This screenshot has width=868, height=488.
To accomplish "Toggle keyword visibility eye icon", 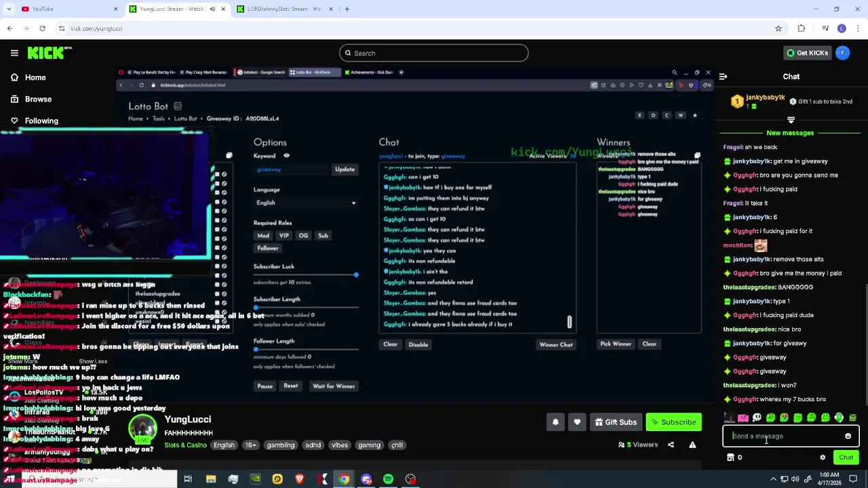I will pyautogui.click(x=286, y=156).
